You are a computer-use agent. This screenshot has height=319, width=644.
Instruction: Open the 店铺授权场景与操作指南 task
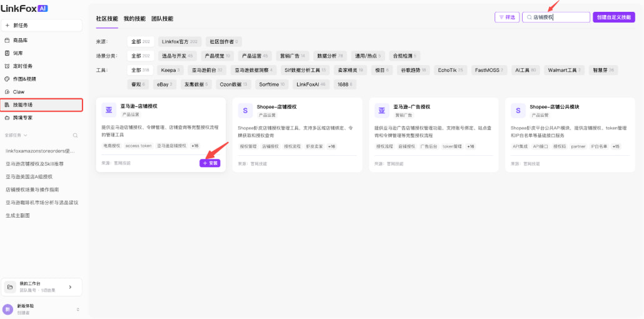[x=32, y=190]
